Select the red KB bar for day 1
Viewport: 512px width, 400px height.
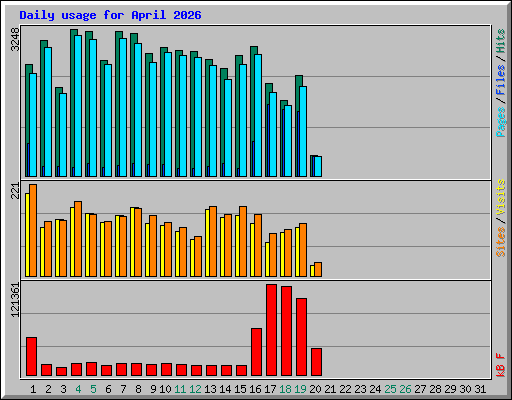click(x=31, y=357)
